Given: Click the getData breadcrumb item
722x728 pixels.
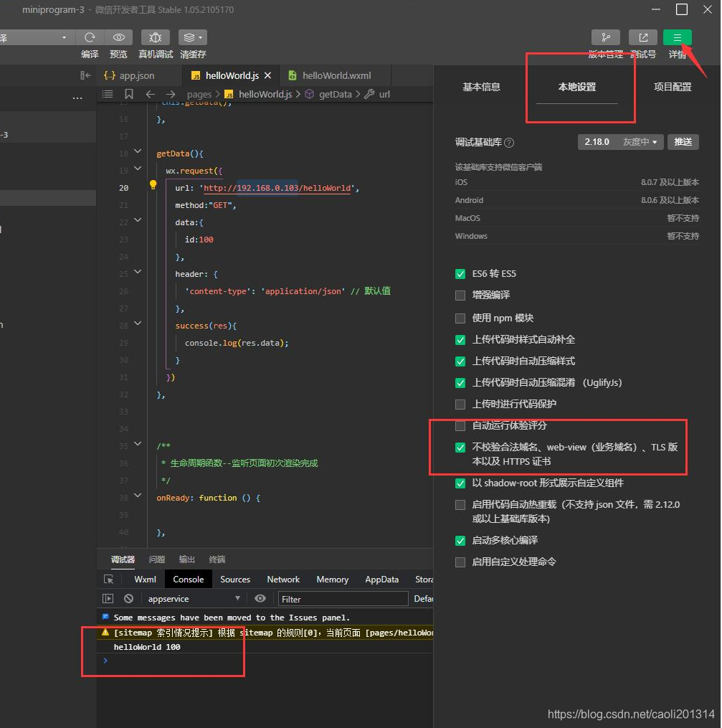Looking at the screenshot, I should click(328, 94).
